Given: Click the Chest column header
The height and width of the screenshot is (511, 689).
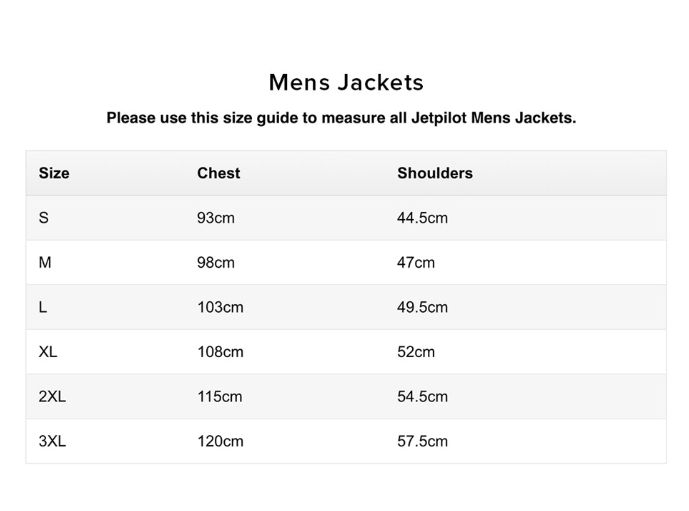Looking at the screenshot, I should click(x=218, y=173).
